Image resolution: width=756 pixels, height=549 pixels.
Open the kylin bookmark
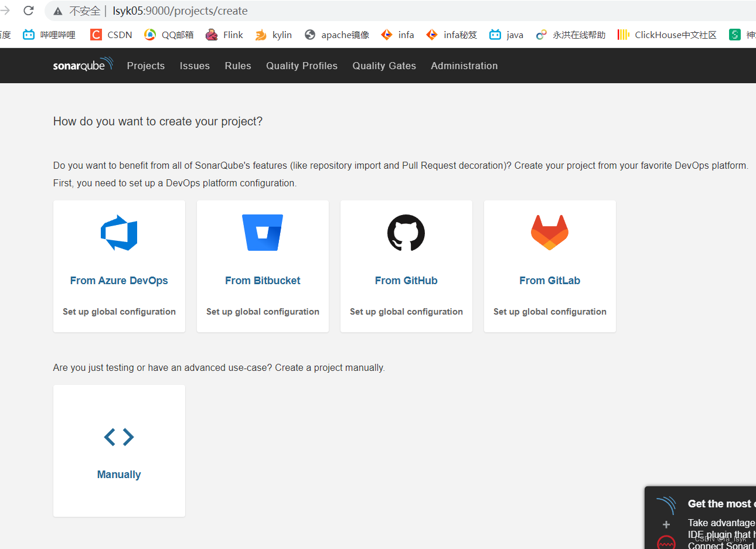coord(274,35)
